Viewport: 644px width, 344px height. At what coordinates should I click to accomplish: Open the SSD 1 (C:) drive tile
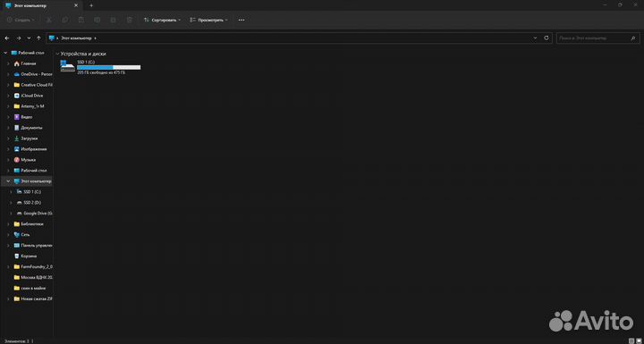point(100,67)
